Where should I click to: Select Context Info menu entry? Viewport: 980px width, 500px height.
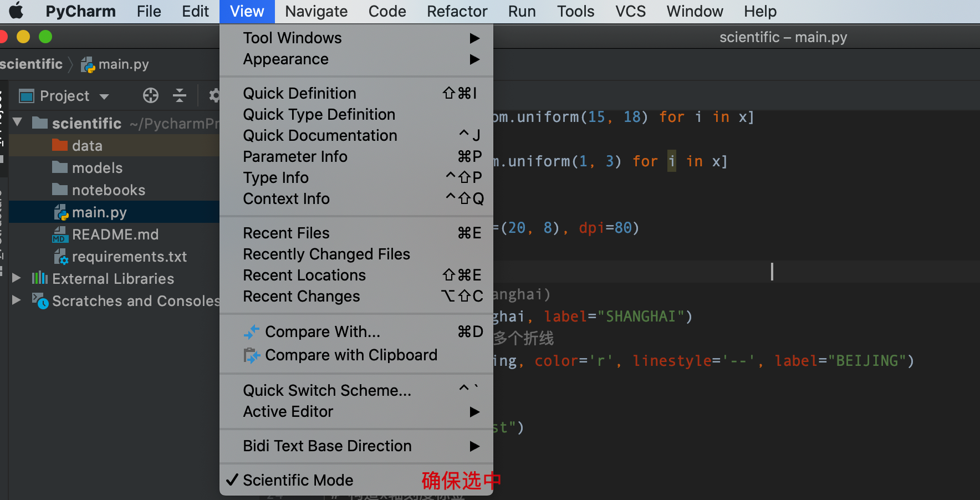[356, 198]
